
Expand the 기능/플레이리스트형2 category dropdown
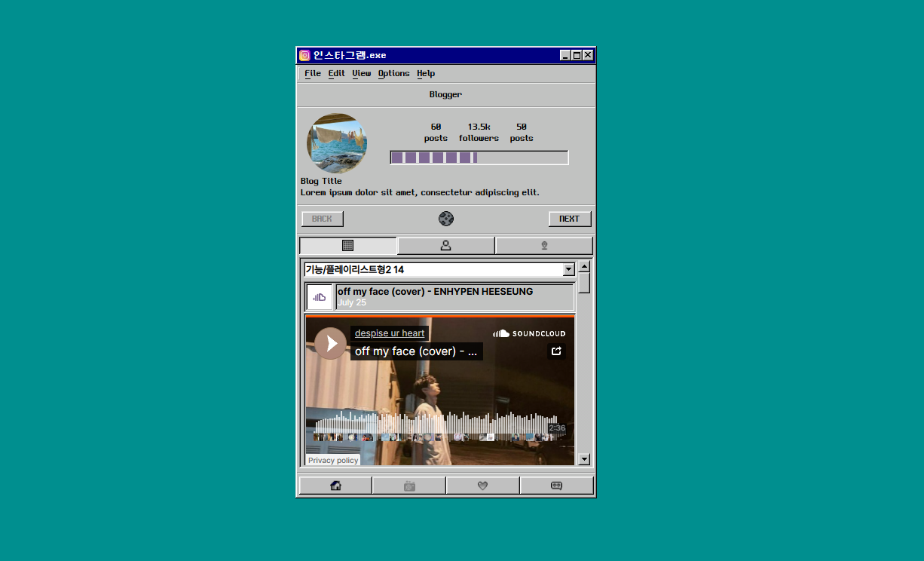click(569, 269)
